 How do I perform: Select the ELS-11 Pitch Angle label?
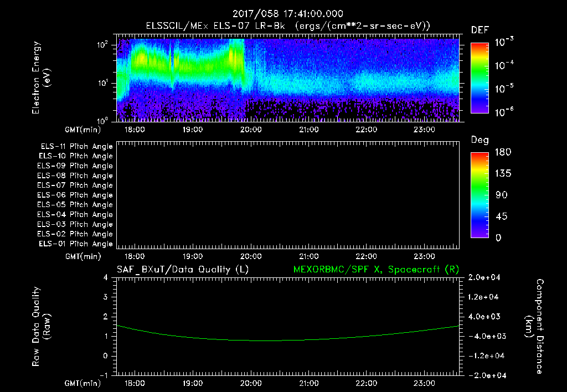tap(76, 147)
